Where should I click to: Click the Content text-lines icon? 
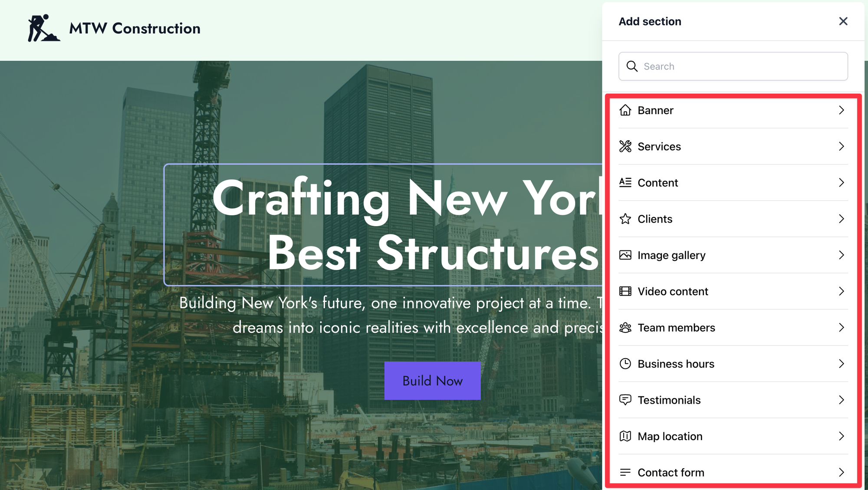click(625, 183)
